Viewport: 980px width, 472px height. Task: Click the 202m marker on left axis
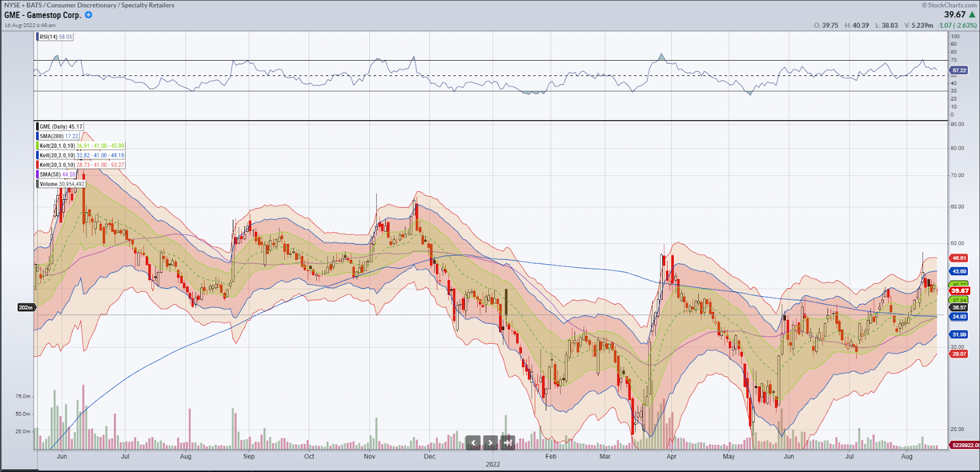pos(26,307)
